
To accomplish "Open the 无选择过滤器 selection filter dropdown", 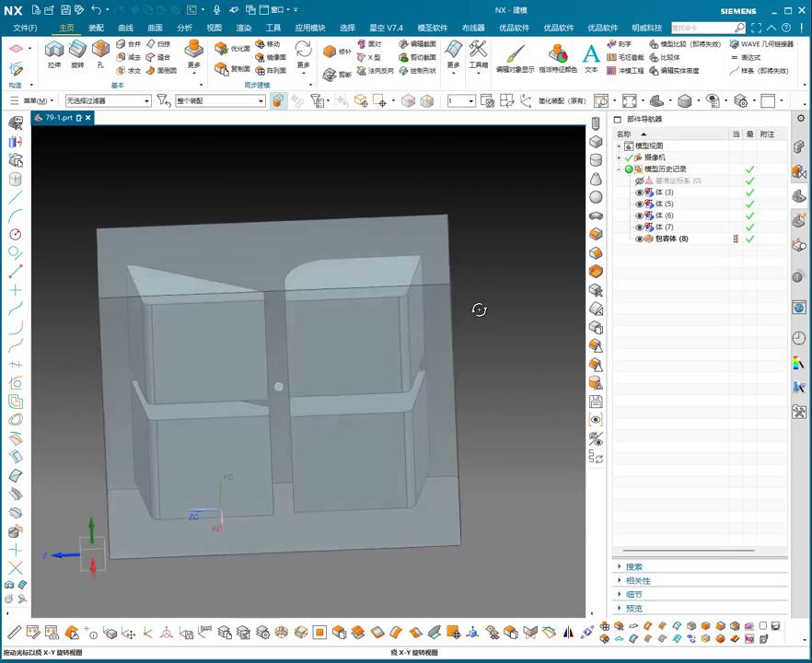I will pyautogui.click(x=108, y=101).
